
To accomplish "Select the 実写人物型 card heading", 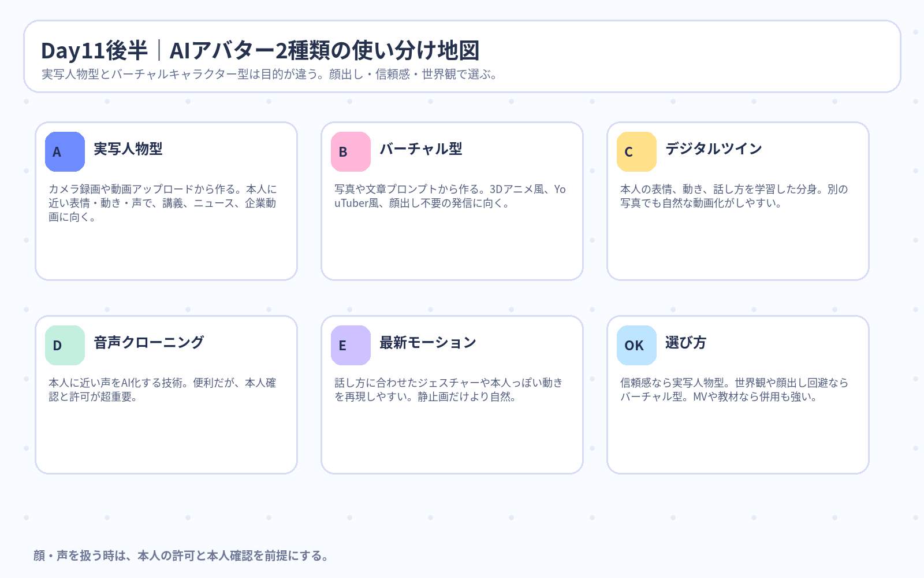I will [x=128, y=149].
